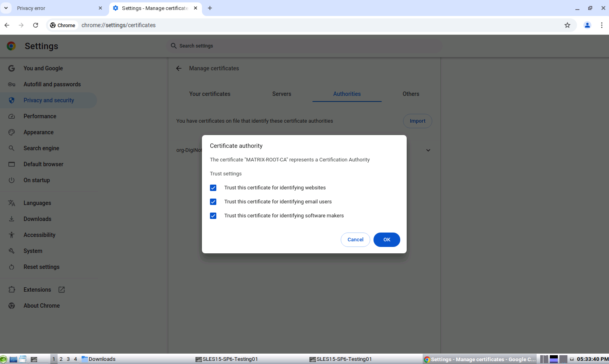Click the Accessibility person icon
609x364 pixels.
tap(12, 235)
